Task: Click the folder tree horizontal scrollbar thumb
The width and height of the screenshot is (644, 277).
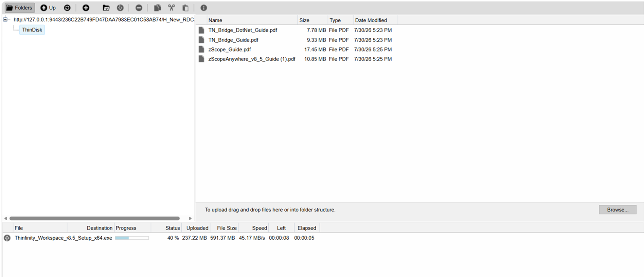Action: 94,218
